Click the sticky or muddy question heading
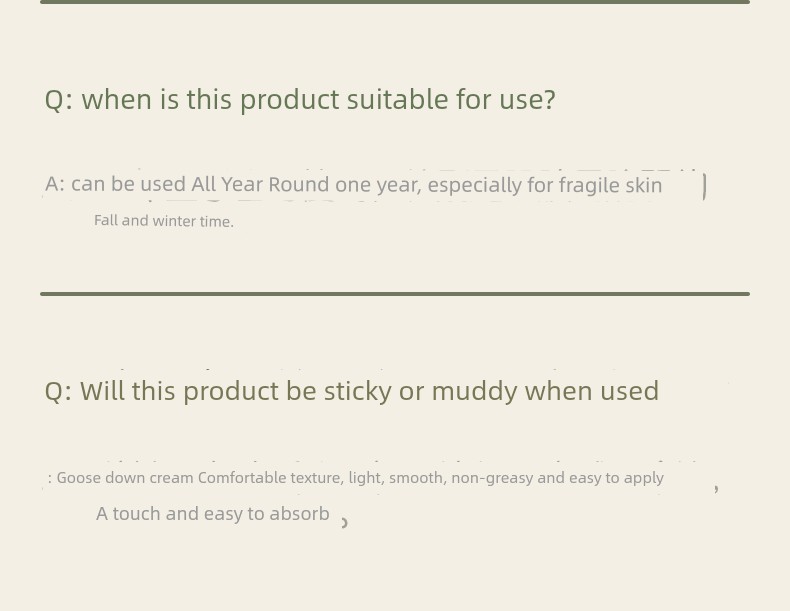Viewport: 790px width, 611px height. click(352, 391)
